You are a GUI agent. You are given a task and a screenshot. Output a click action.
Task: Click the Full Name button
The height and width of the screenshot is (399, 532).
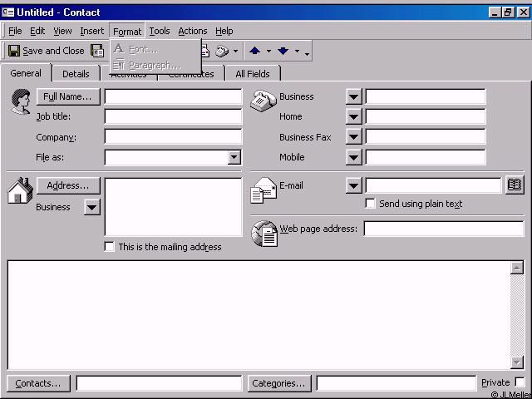[x=68, y=96]
